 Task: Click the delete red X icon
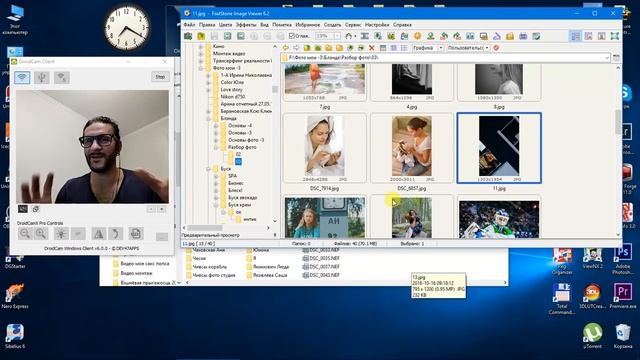click(371, 48)
